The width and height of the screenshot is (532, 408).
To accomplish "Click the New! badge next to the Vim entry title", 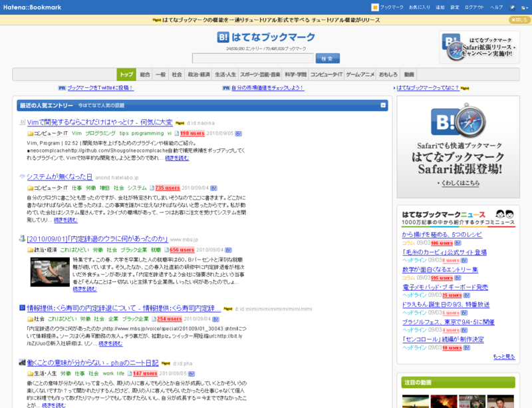I will [178, 122].
